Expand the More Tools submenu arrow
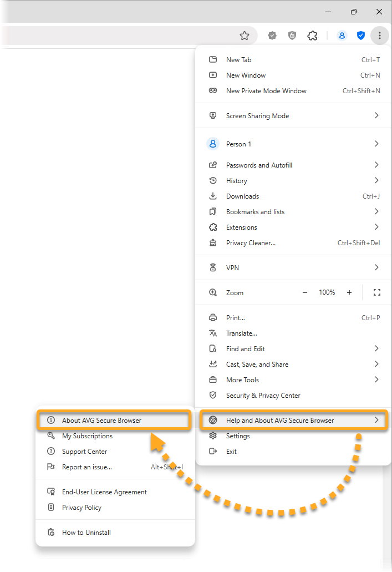392x572 pixels. [376, 380]
